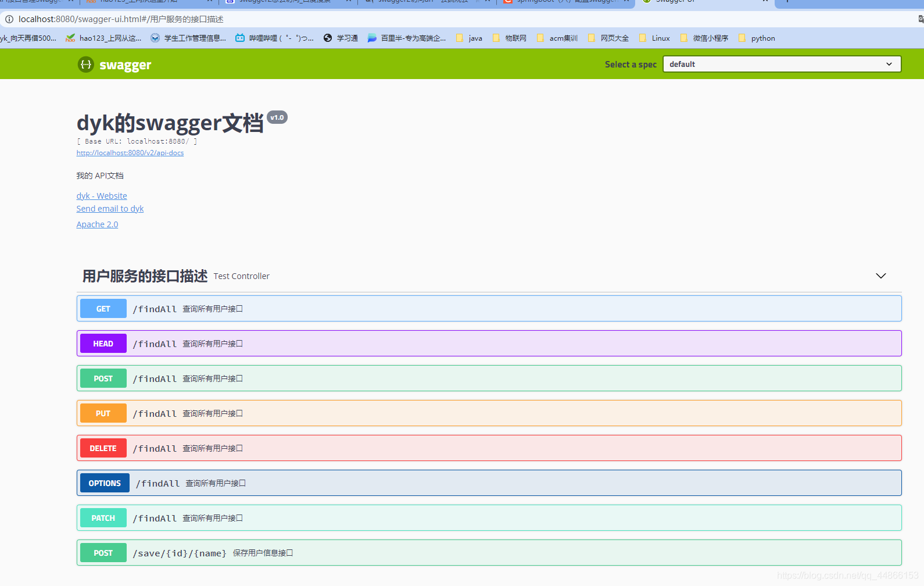Screen dimensions: 924x586
Task: Open the api-docs URL link
Action: (130, 153)
